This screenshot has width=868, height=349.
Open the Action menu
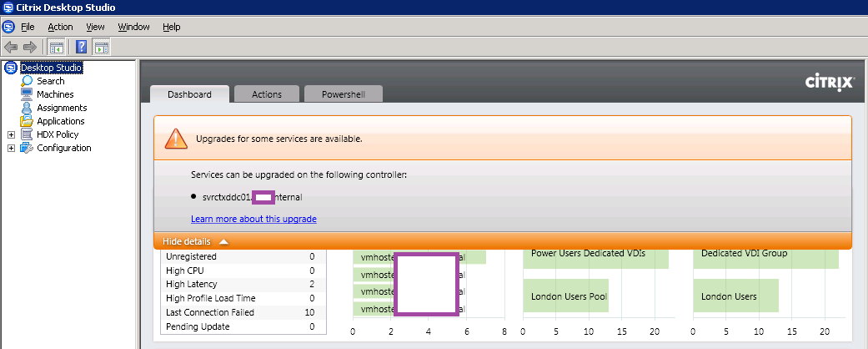point(60,27)
